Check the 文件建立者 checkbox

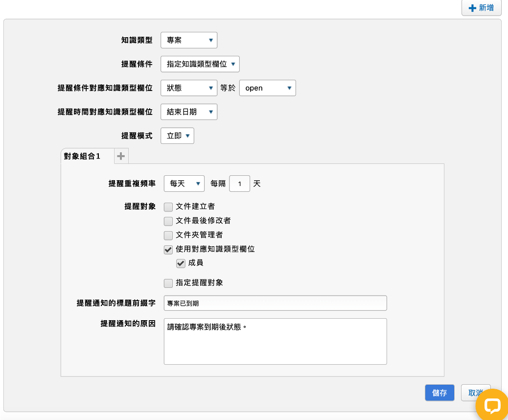[168, 207]
